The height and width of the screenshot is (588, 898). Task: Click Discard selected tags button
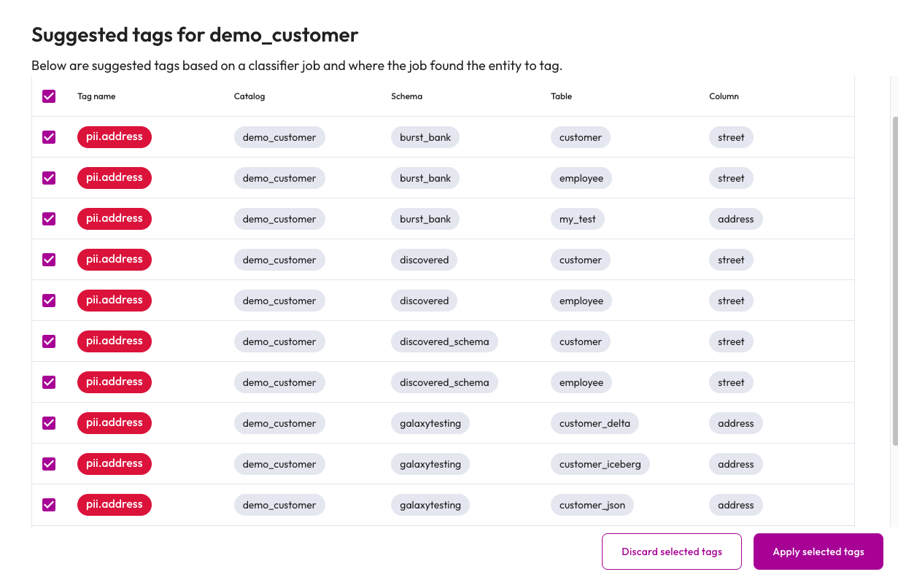pyautogui.click(x=671, y=552)
